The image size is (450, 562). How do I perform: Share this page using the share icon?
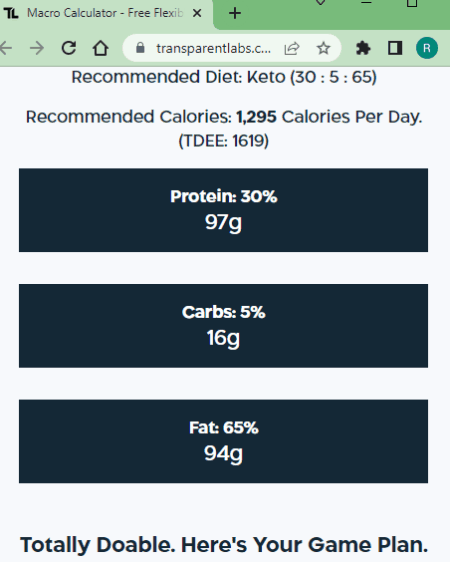[292, 48]
